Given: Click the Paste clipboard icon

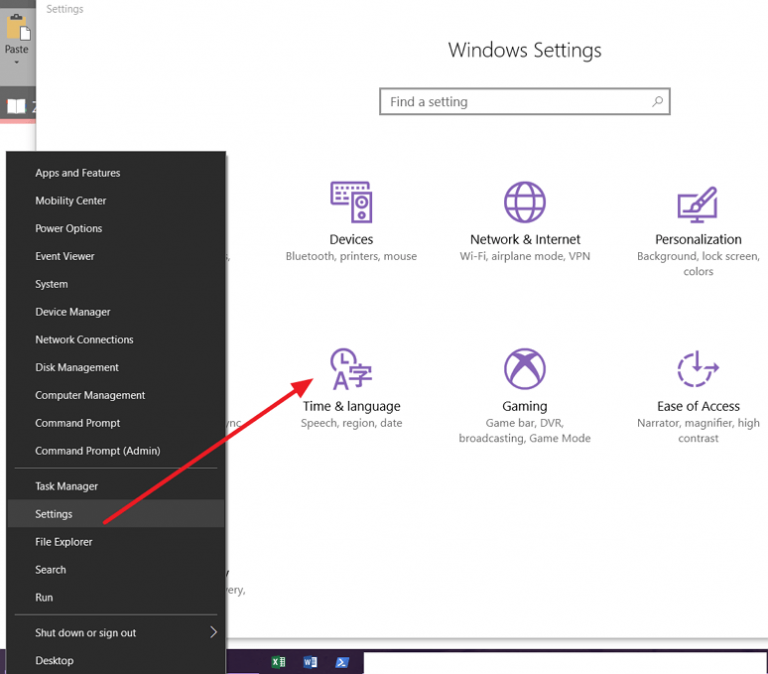Looking at the screenshot, I should 18,27.
